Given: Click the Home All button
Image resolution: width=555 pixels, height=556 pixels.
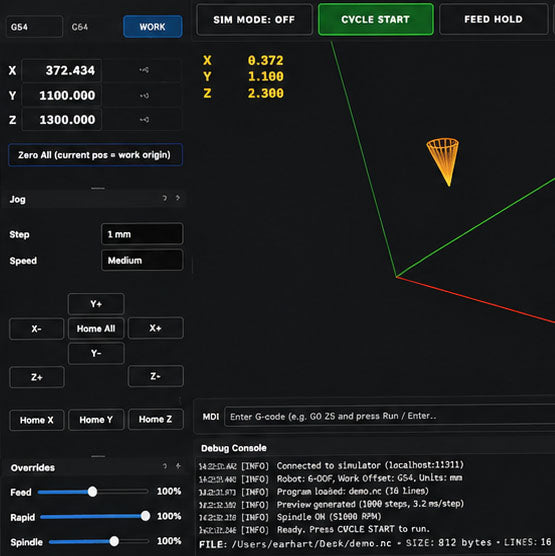Looking at the screenshot, I should click(96, 329).
